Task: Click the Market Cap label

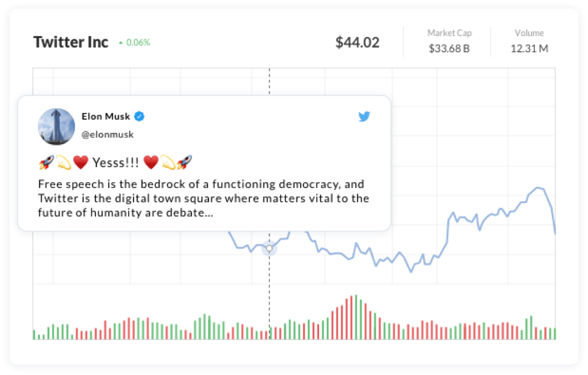Action: click(449, 33)
